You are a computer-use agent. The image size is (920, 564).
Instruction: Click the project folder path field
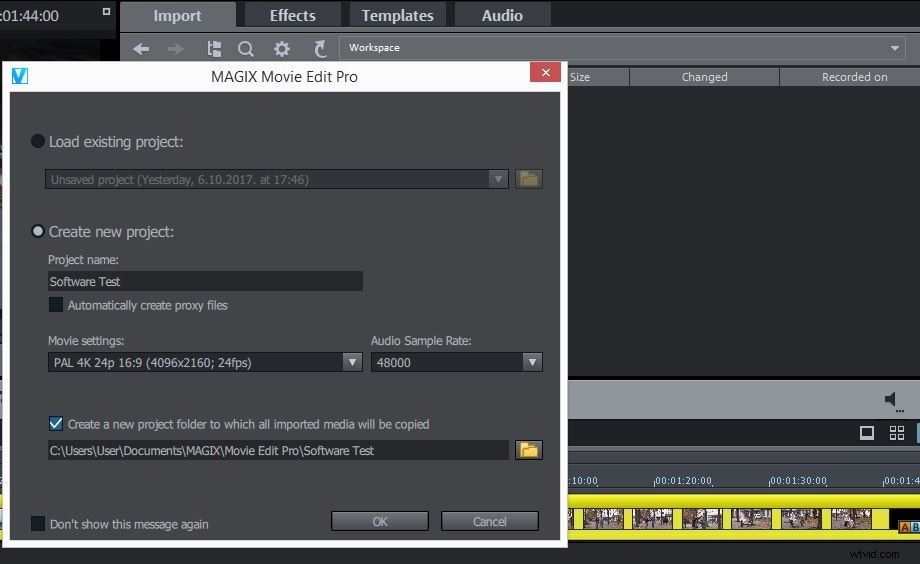click(278, 450)
